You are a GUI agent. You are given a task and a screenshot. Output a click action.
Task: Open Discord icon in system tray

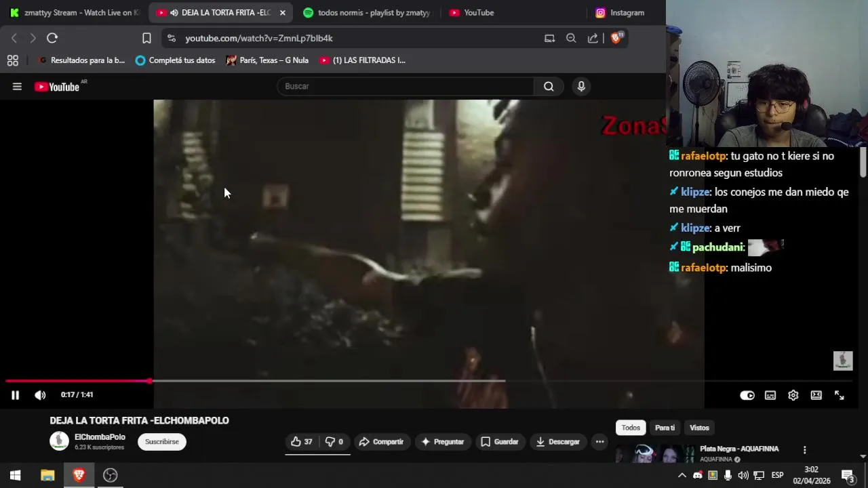coord(697,475)
